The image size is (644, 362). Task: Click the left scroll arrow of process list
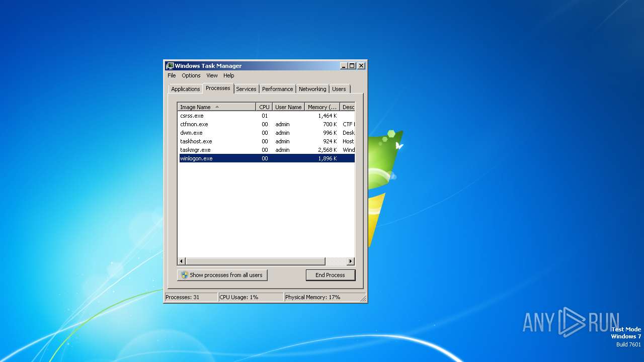(182, 261)
